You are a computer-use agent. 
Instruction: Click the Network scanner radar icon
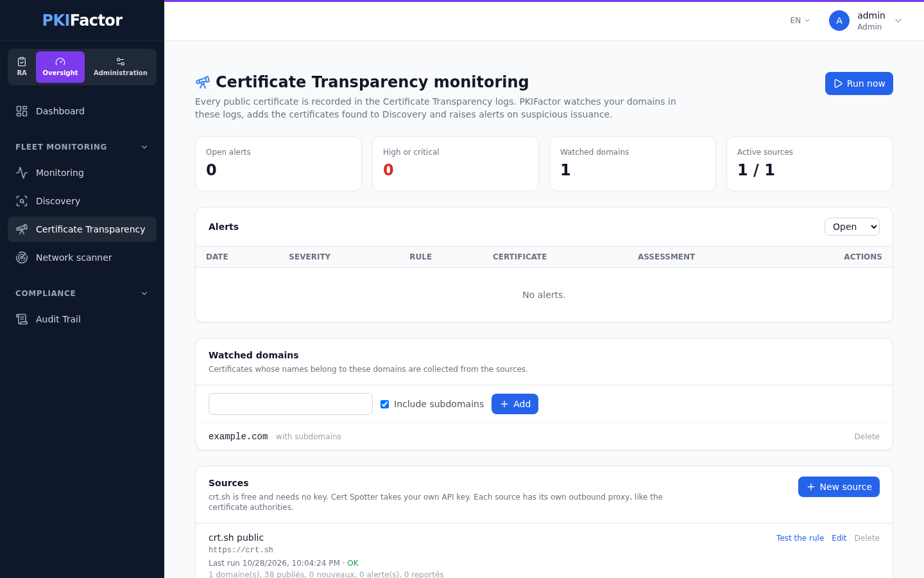tap(22, 258)
